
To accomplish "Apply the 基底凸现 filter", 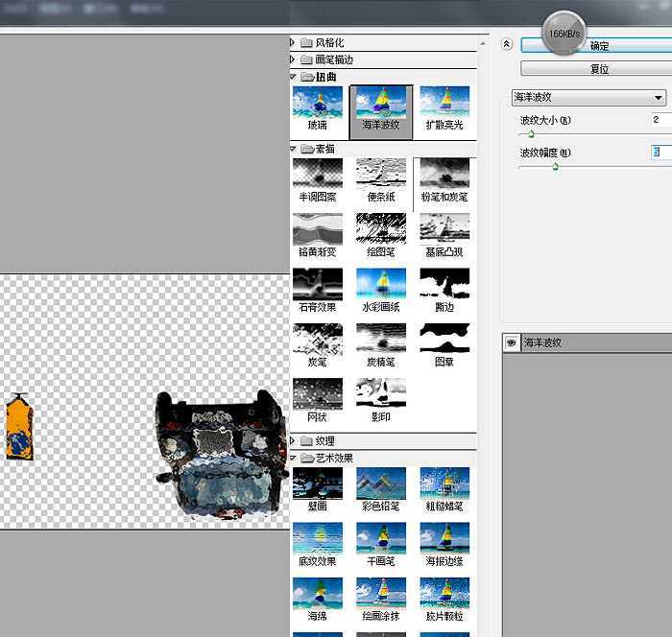I will click(444, 229).
